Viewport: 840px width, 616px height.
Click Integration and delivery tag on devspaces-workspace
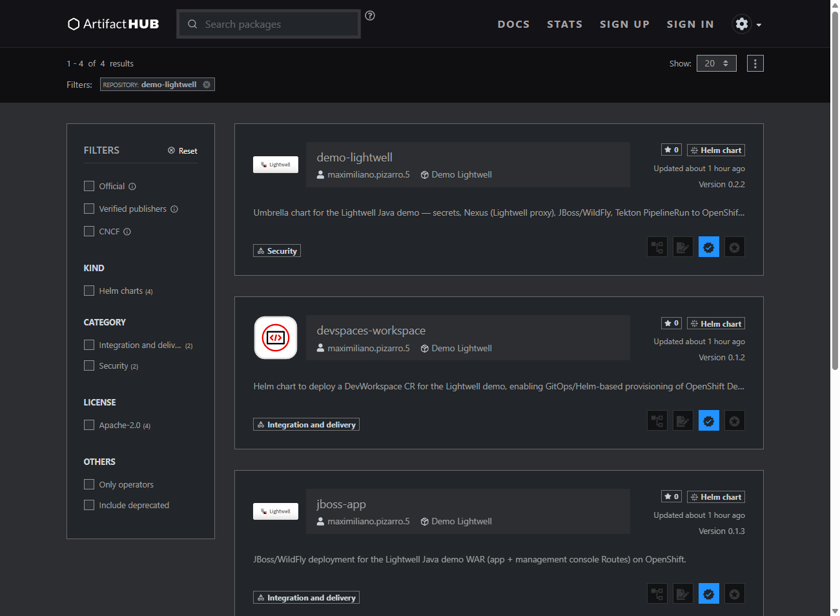tap(306, 425)
